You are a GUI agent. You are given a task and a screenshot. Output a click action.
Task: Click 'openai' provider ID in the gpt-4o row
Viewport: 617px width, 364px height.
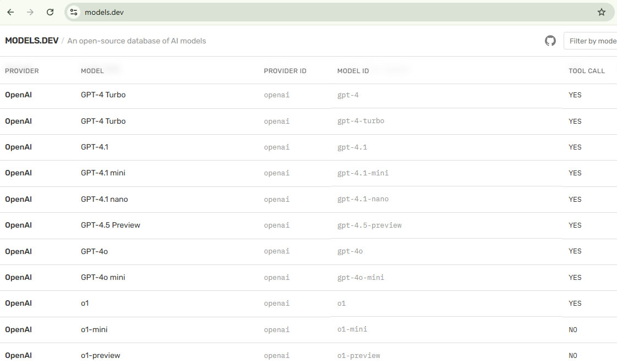click(277, 251)
